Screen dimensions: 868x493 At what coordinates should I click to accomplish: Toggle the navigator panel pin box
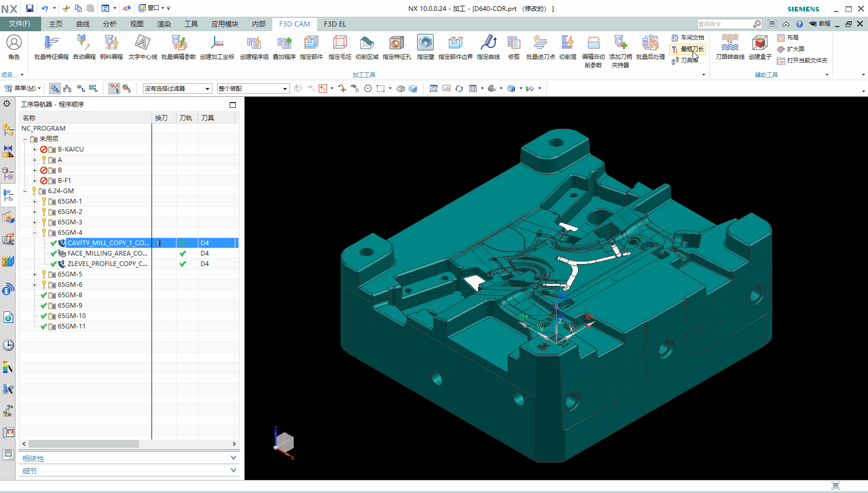[x=233, y=105]
